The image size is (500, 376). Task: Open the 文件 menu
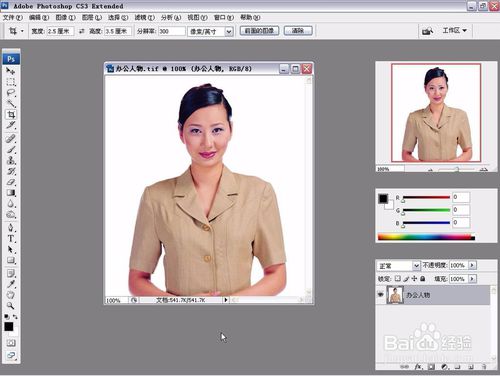click(13, 17)
